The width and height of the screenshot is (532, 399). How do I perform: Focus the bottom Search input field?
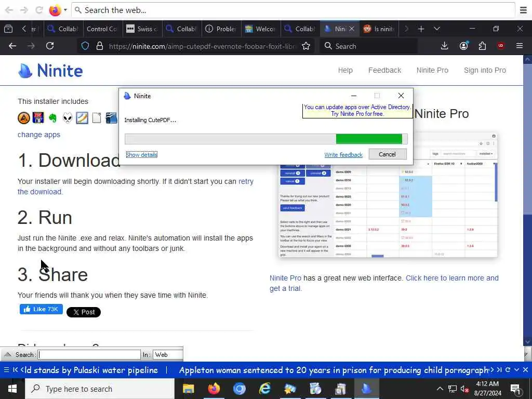point(89,354)
